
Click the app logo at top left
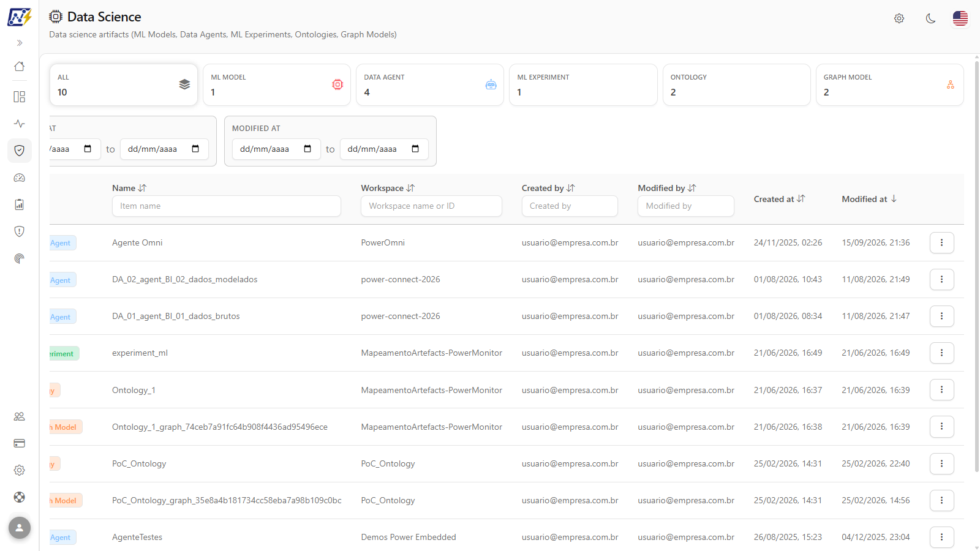point(20,17)
